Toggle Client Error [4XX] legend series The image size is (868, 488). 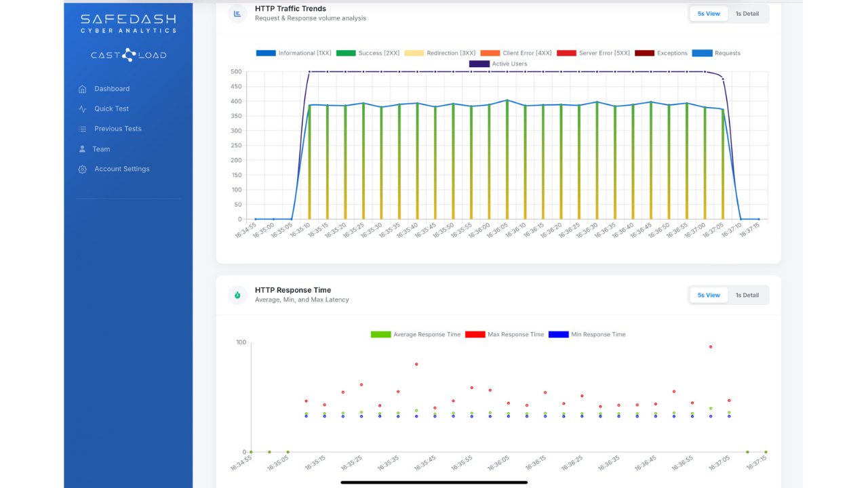pos(515,53)
